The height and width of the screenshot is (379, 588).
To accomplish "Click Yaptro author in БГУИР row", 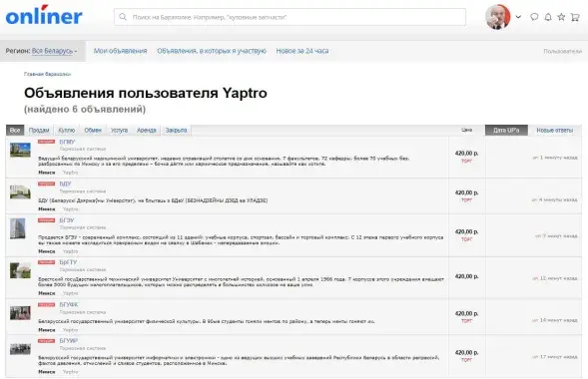I will click(70, 372).
